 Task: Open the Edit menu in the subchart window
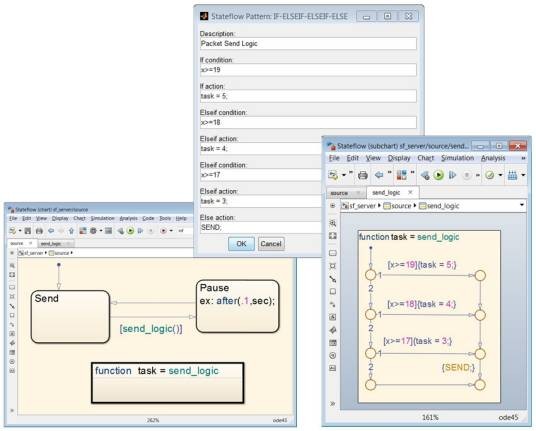point(352,158)
